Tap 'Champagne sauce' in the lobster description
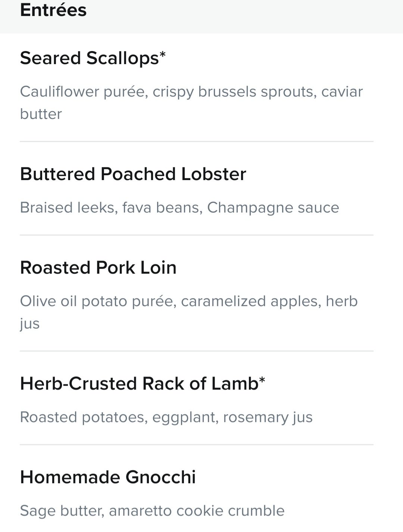The width and height of the screenshot is (403, 532). pyautogui.click(x=273, y=208)
